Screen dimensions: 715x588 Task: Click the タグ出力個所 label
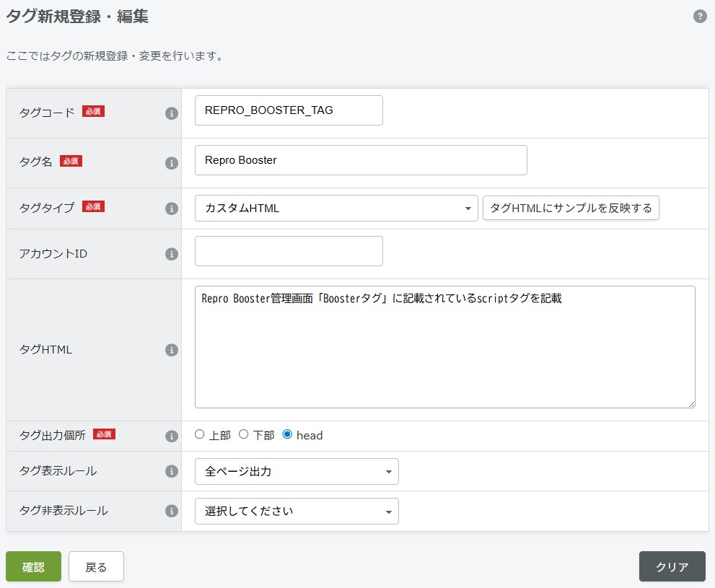(x=52, y=435)
